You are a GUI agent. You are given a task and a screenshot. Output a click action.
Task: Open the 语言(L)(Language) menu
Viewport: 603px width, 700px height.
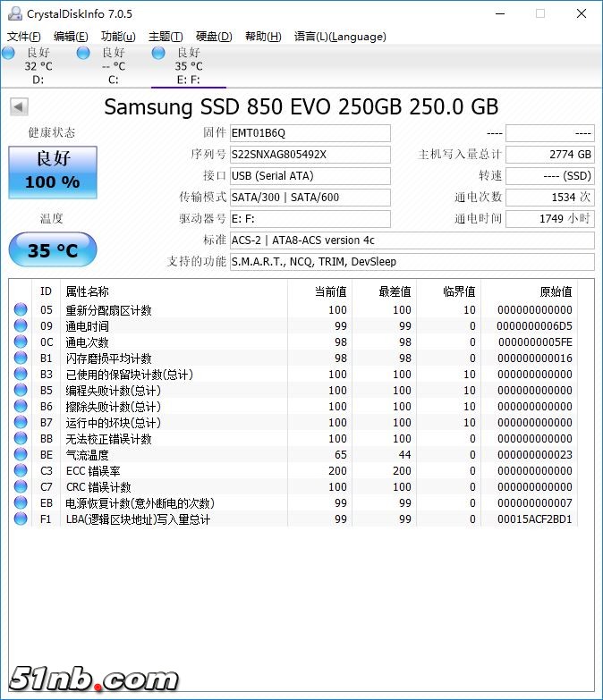pyautogui.click(x=340, y=37)
